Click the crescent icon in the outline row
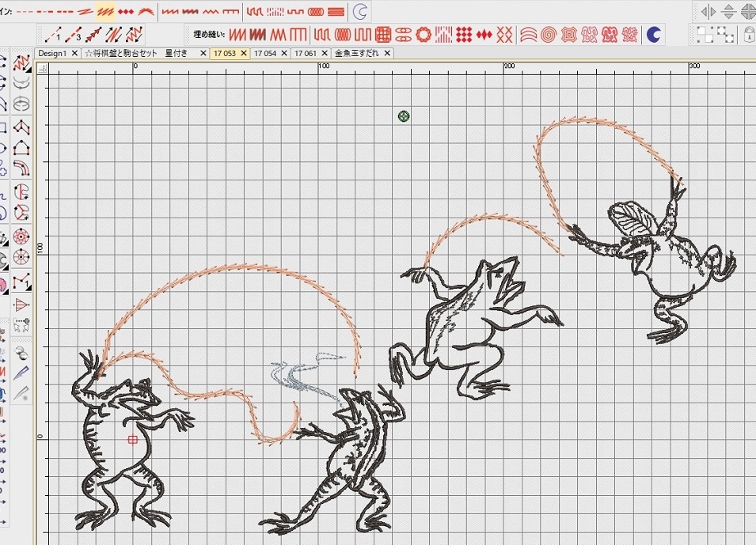The width and height of the screenshot is (756, 545). pyautogui.click(x=359, y=12)
